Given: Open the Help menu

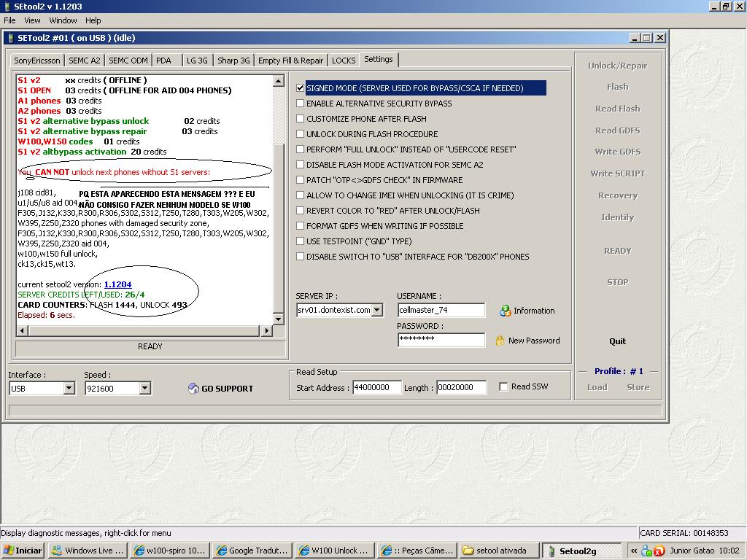Looking at the screenshot, I should pos(93,20).
